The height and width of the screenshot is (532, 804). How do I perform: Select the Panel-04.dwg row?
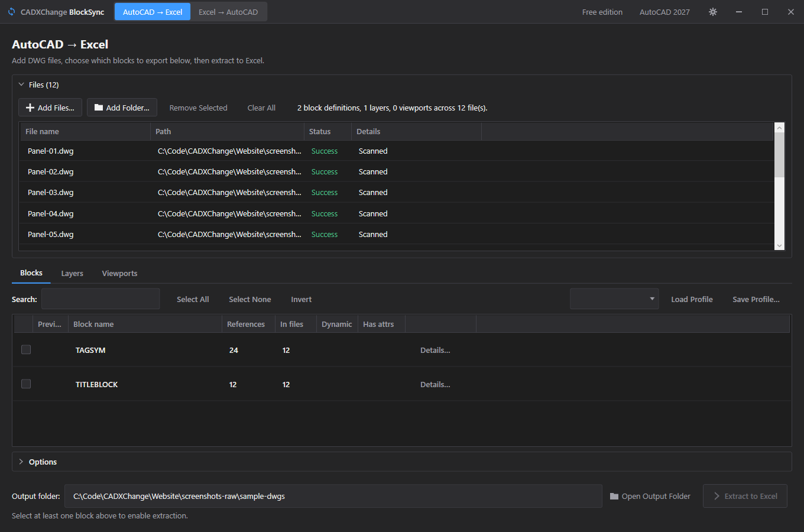(397, 213)
